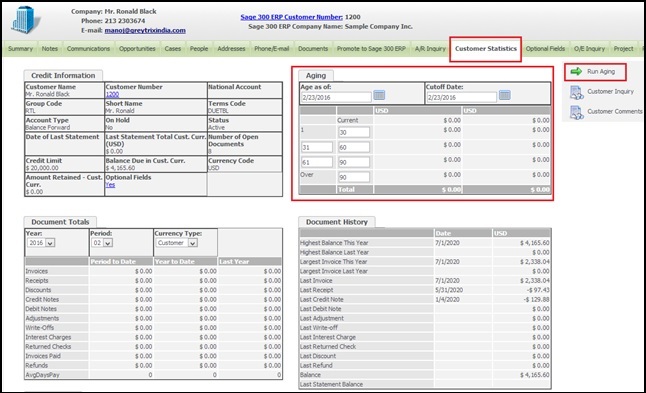This screenshot has width=646, height=393.
Task: Click the Age as of date field
Action: 336,97
